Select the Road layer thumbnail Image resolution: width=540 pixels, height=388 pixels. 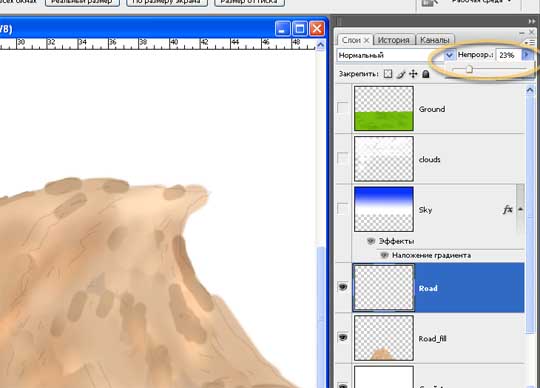pyautogui.click(x=384, y=287)
